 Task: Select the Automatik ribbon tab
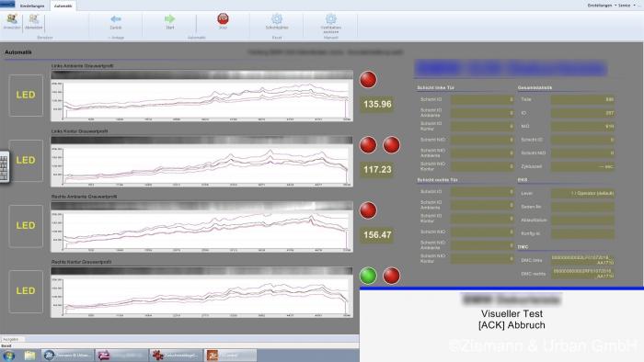63,6
